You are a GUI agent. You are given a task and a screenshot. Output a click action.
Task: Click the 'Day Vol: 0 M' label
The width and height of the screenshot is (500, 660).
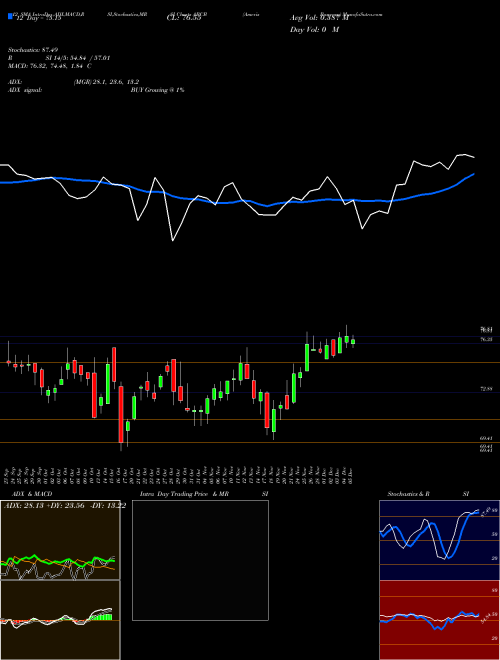(x=314, y=29)
